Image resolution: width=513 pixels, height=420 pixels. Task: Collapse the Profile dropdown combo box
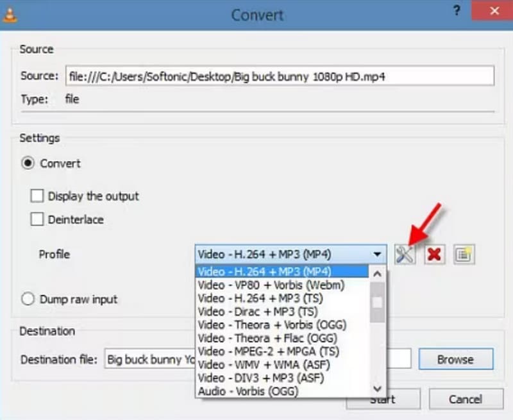pyautogui.click(x=377, y=254)
